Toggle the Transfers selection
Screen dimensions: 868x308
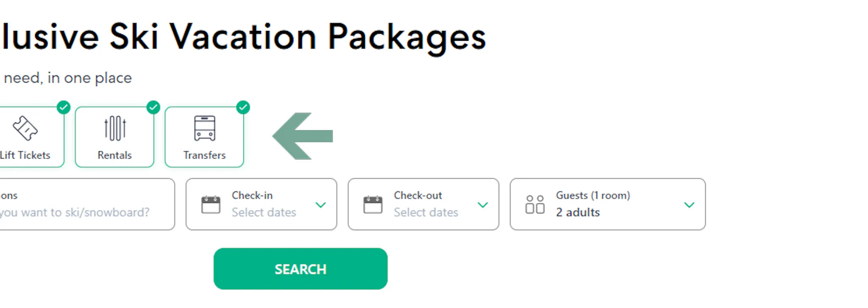tap(204, 136)
